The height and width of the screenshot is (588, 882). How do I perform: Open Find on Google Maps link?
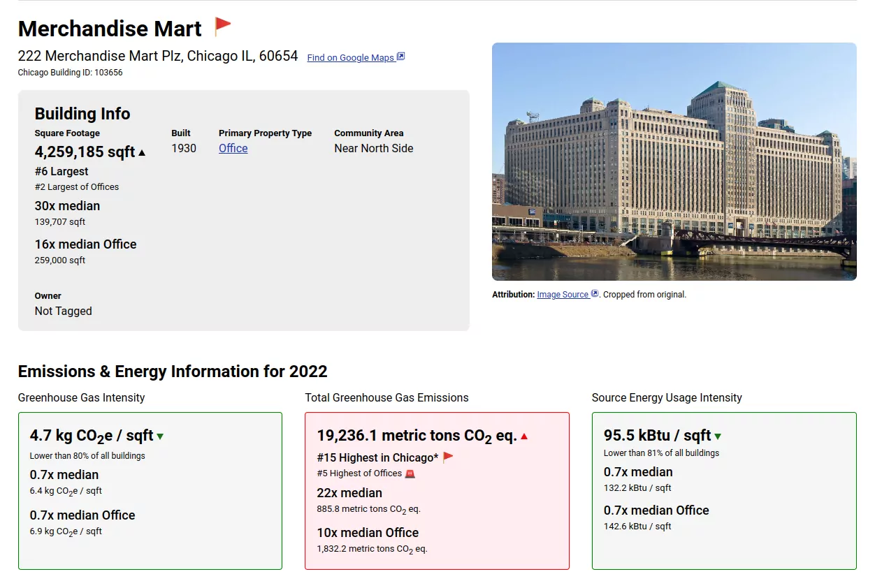(x=350, y=58)
